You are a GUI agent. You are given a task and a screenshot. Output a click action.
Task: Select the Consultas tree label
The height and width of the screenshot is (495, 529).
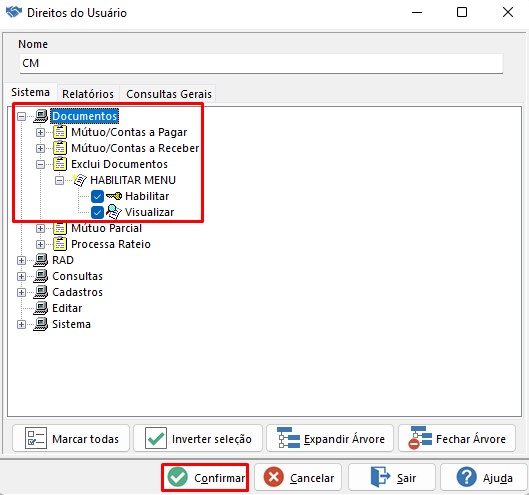point(77,276)
